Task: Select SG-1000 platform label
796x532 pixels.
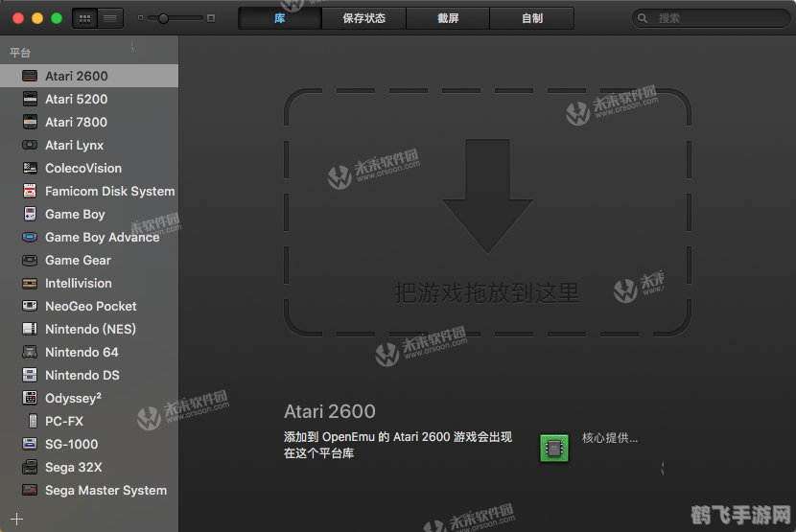Action: (71, 444)
